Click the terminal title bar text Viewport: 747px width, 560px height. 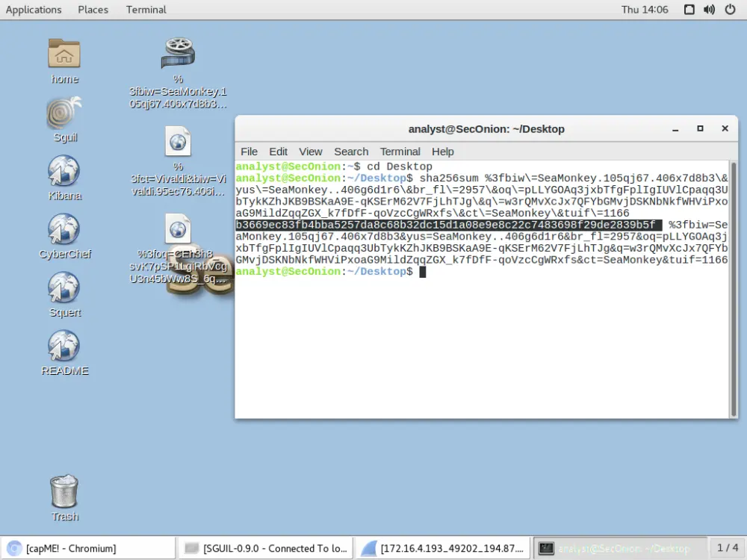tap(486, 129)
